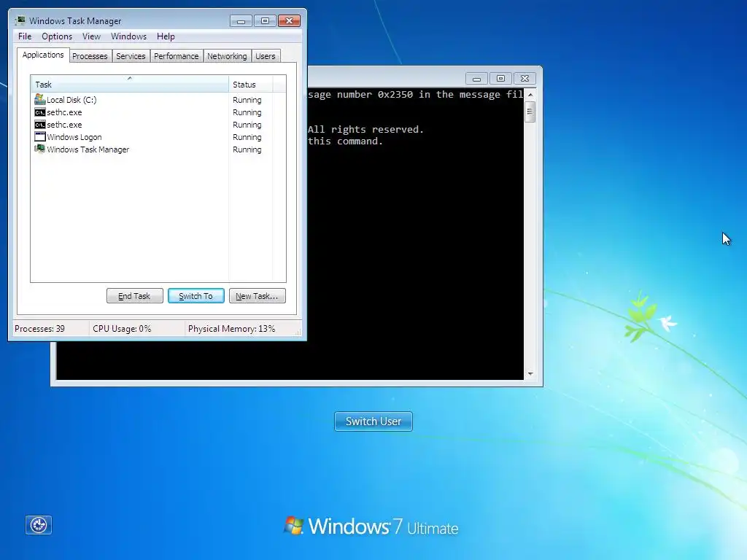Screen dimensions: 747x560
Task: Switch to the Services tab
Action: pos(131,56)
